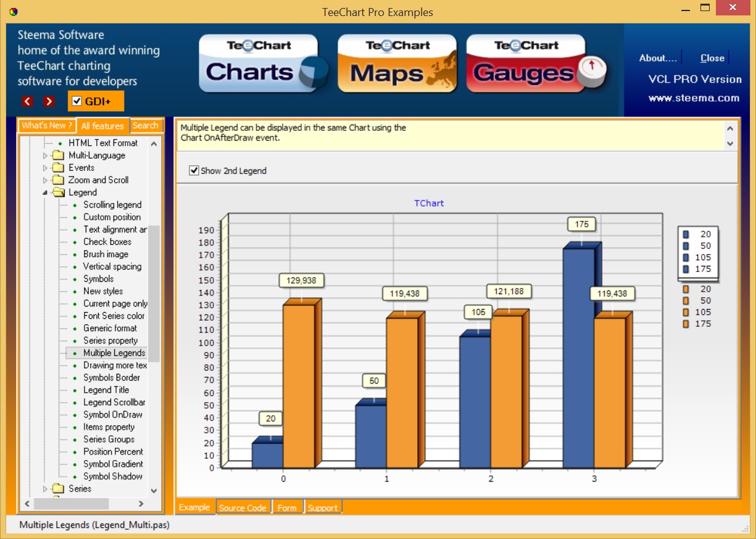This screenshot has width=756, height=539.
Task: Select HTML Text Format tree item
Action: click(x=103, y=143)
